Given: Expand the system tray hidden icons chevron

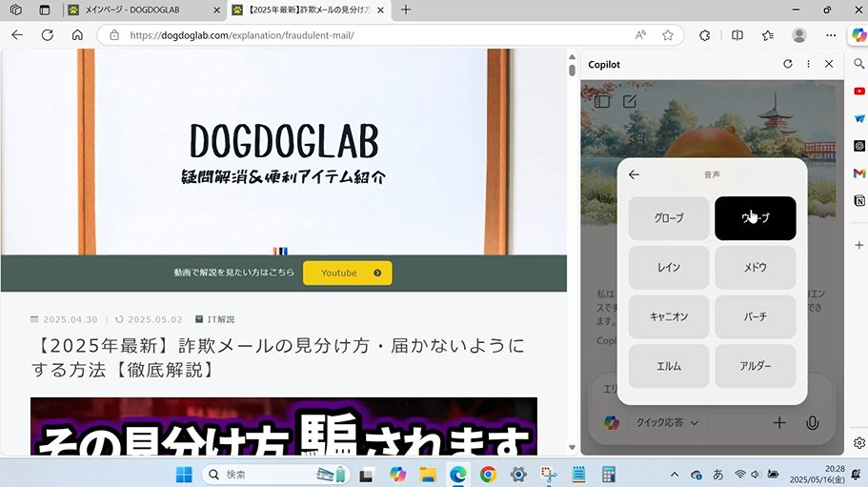Looking at the screenshot, I should [x=675, y=475].
